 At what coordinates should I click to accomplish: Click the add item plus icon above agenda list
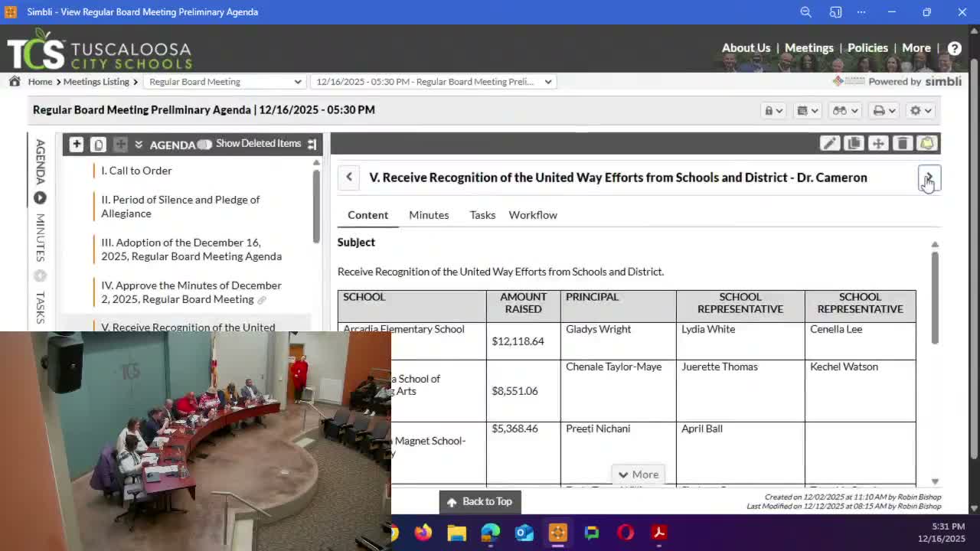coord(76,144)
